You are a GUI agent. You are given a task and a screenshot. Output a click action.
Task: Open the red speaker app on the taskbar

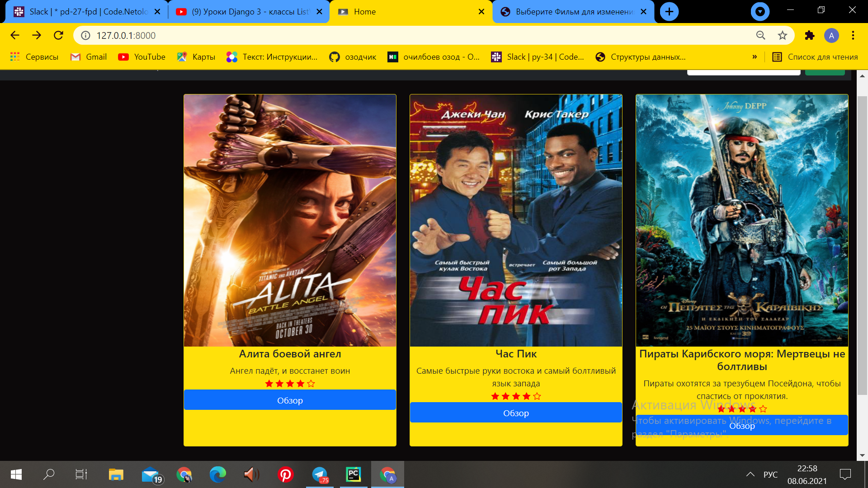[251, 474]
